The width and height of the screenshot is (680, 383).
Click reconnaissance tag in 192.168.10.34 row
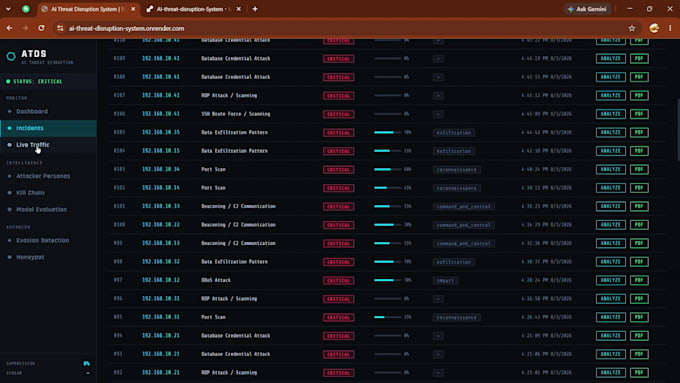point(457,170)
